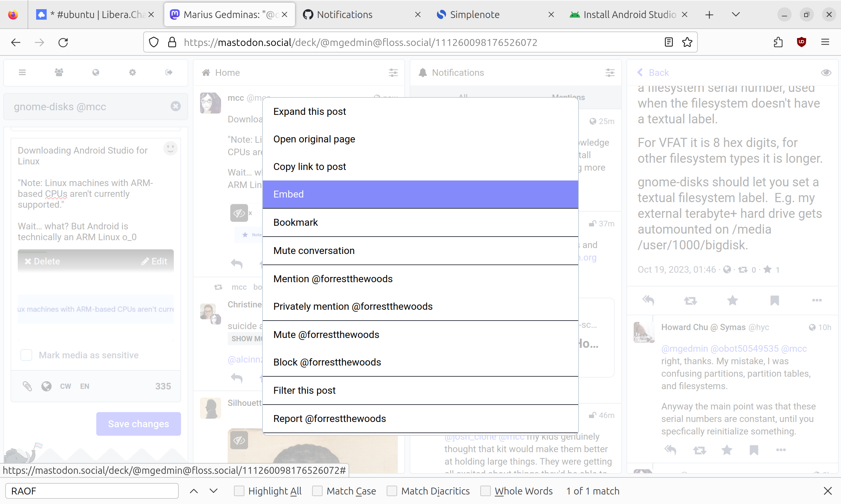Enable the Match Case option

pyautogui.click(x=317, y=491)
